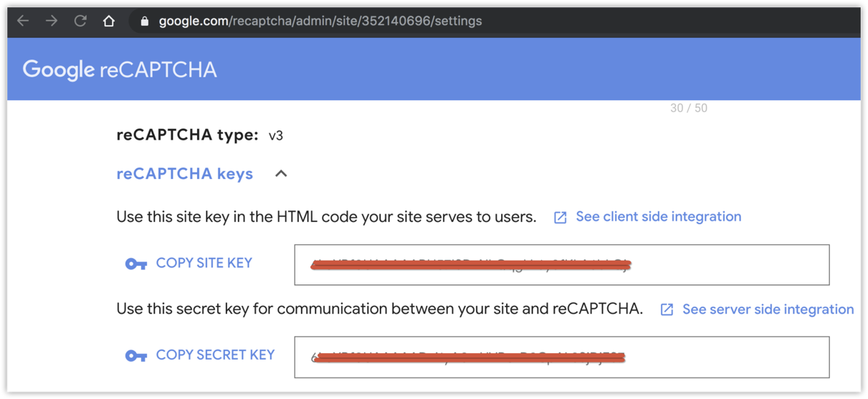
Task: Open the See client side integration link
Action: [x=658, y=216]
